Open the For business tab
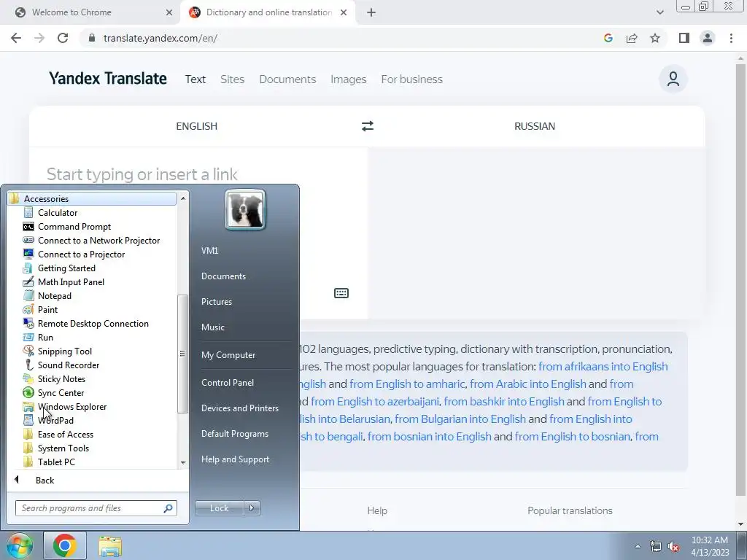Screen dimensions: 747x560 pyautogui.click(x=411, y=79)
